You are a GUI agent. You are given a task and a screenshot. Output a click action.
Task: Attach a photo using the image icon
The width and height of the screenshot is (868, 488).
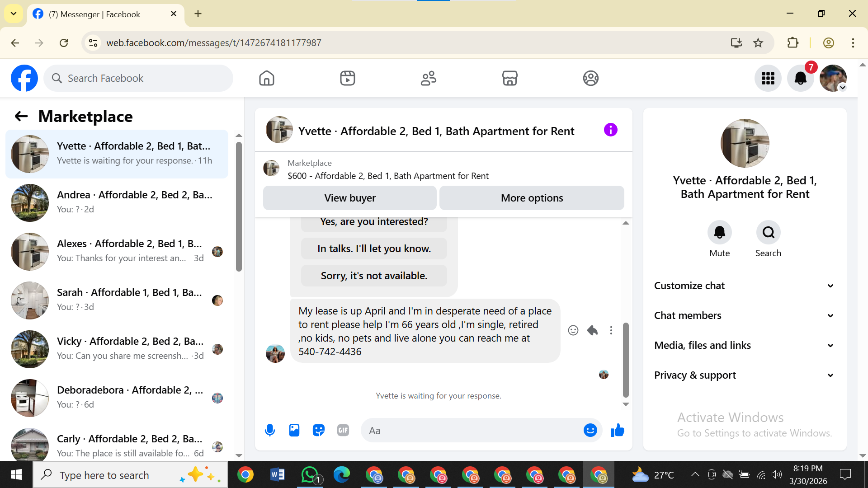(294, 430)
